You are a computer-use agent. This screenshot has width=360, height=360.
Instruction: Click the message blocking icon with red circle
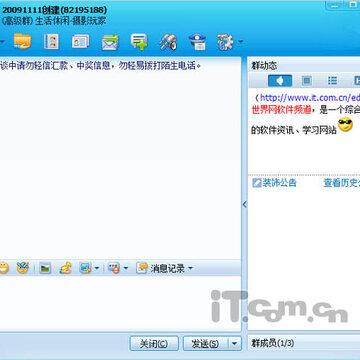(x=114, y=268)
